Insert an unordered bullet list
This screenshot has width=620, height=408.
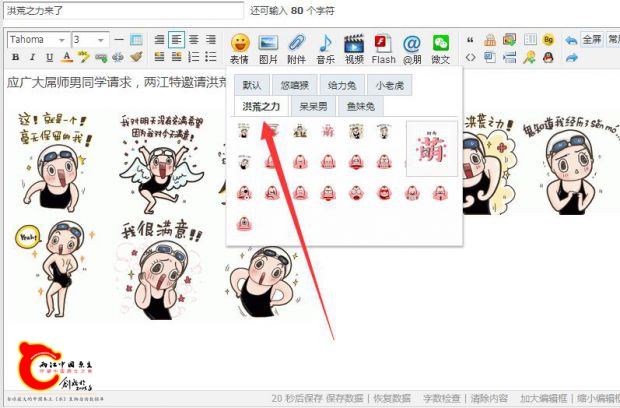211,57
